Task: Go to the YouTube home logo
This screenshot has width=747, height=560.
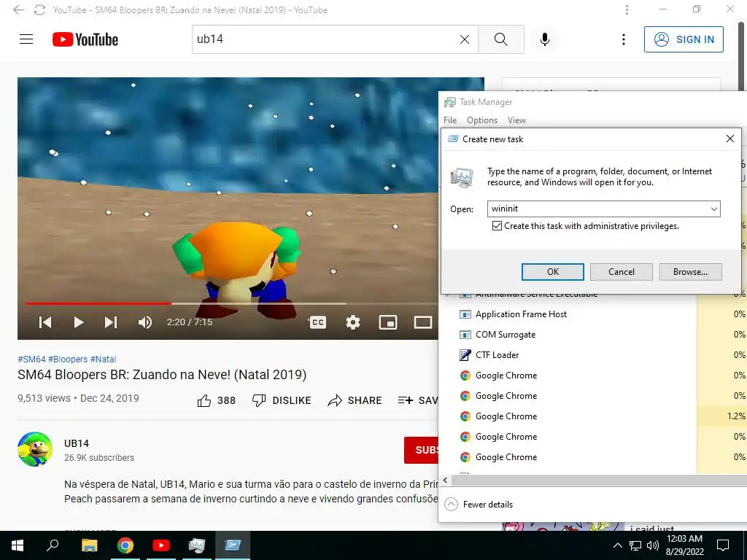Action: coord(85,39)
